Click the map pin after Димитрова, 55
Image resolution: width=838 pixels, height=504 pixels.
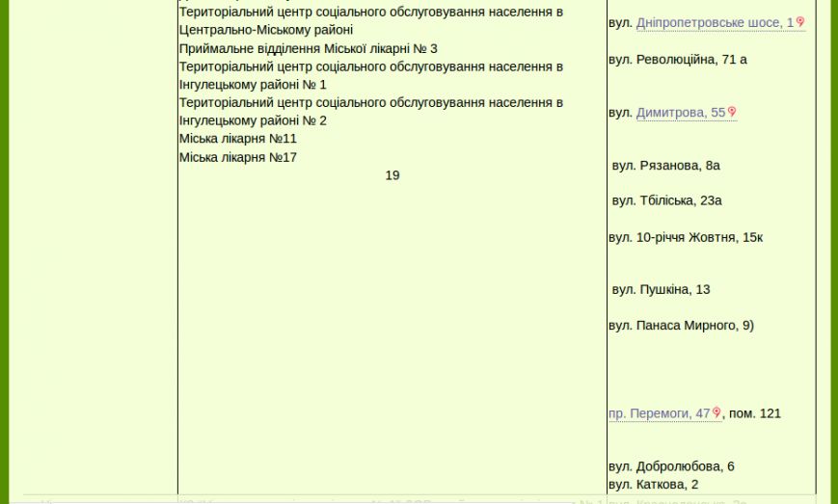(732, 112)
